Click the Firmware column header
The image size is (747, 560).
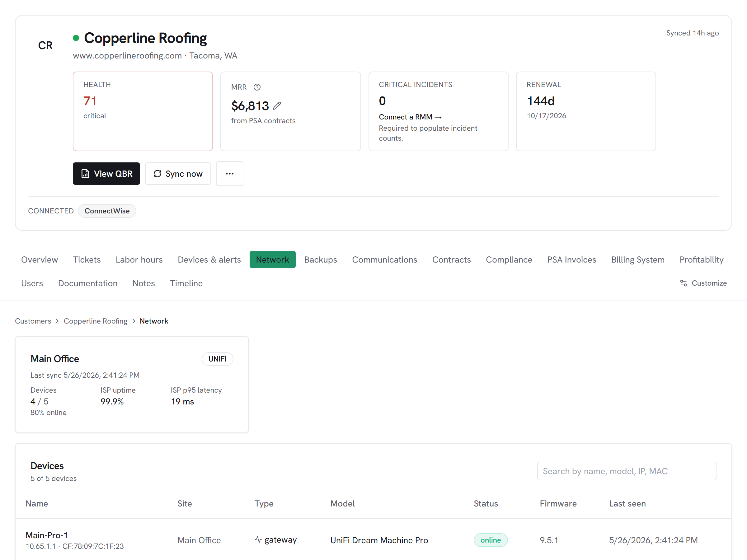pos(558,503)
